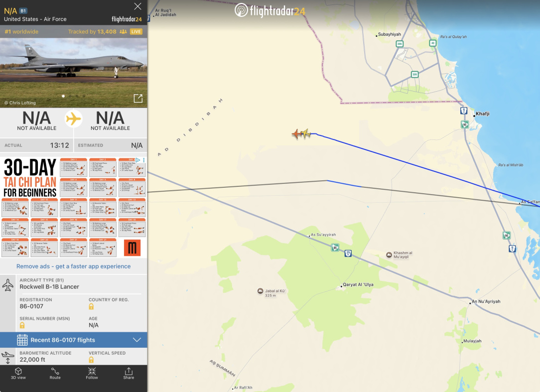Click the yellow plane icon between airports
This screenshot has width=540, height=392.
point(73,119)
